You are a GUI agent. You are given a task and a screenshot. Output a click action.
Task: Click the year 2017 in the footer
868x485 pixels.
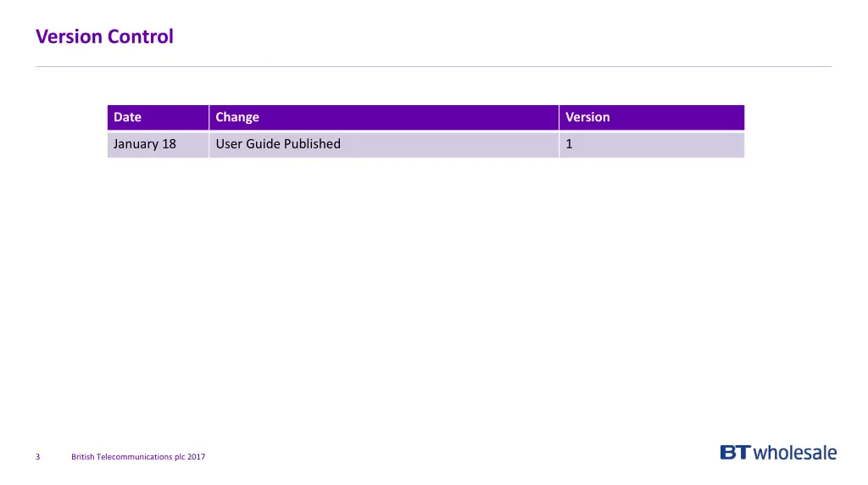196,457
